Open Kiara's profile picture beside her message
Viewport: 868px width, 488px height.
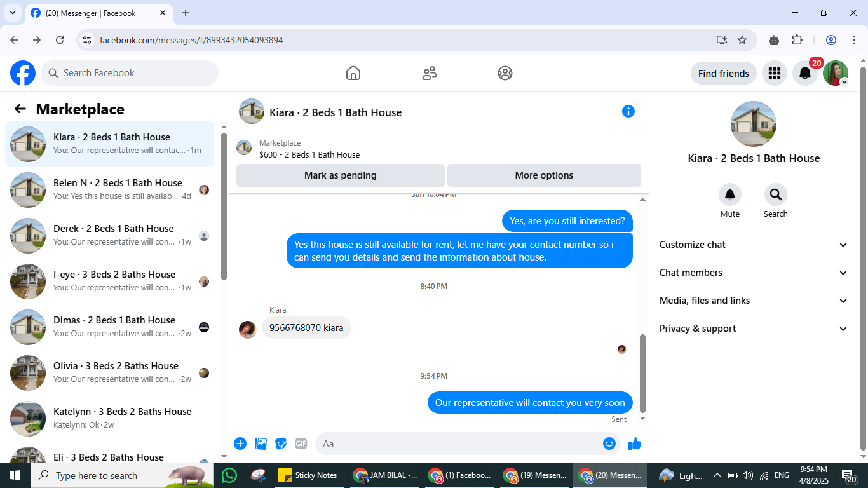click(x=248, y=329)
